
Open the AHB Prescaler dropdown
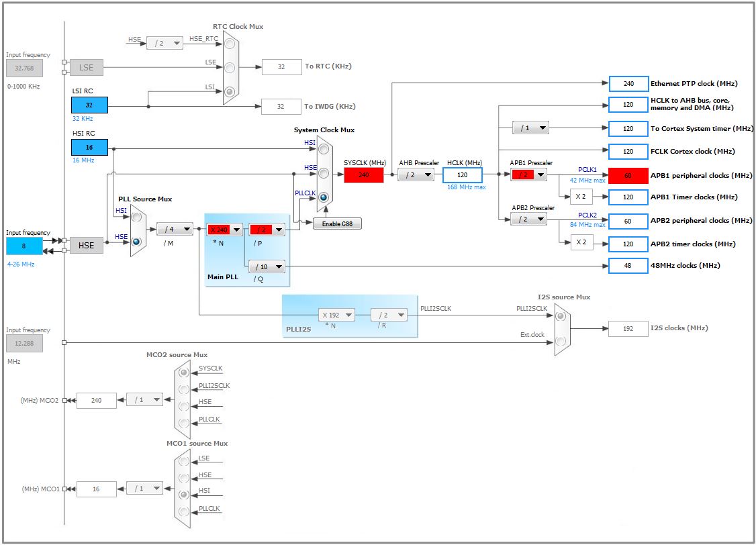click(416, 175)
